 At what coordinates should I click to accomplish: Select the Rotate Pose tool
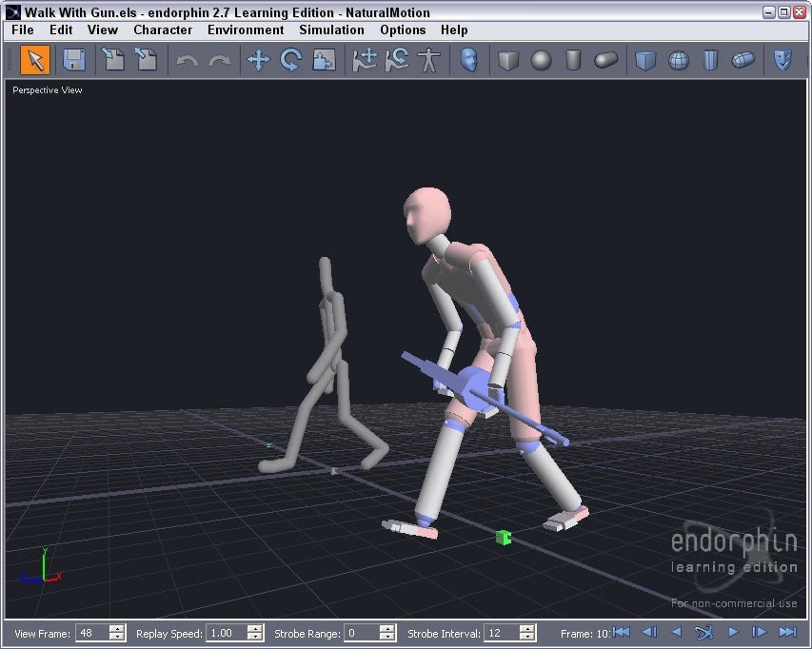coord(397,60)
